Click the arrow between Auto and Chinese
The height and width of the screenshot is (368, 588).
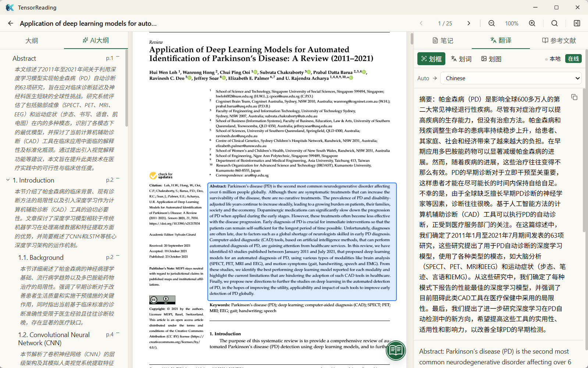[x=435, y=78]
